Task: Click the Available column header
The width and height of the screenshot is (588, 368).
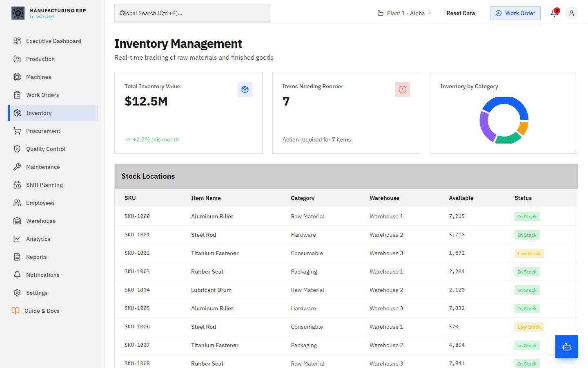Action: (461, 198)
